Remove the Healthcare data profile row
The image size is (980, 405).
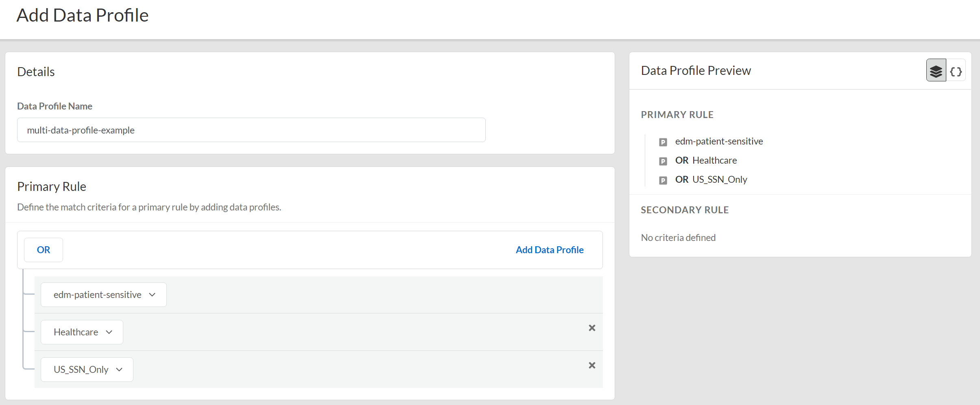592,328
